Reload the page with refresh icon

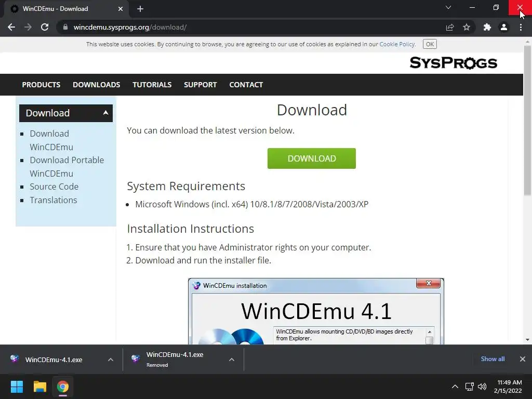pos(45,27)
